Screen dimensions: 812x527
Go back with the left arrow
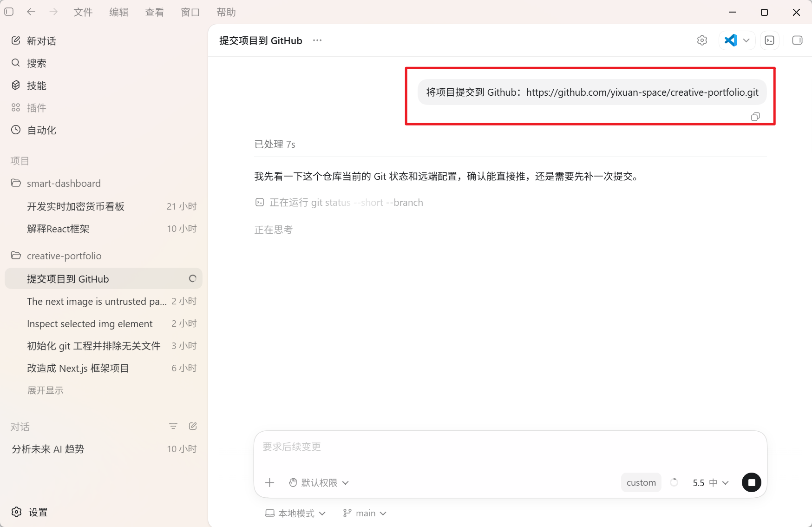point(31,12)
